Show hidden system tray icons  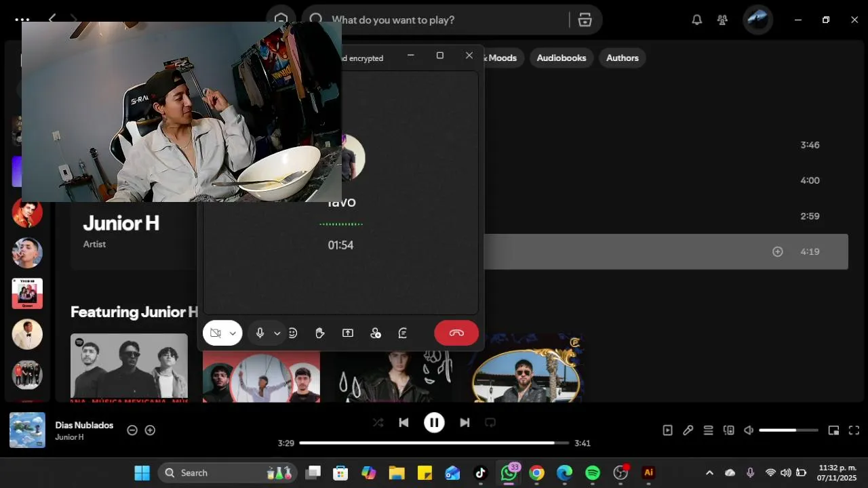click(x=709, y=472)
